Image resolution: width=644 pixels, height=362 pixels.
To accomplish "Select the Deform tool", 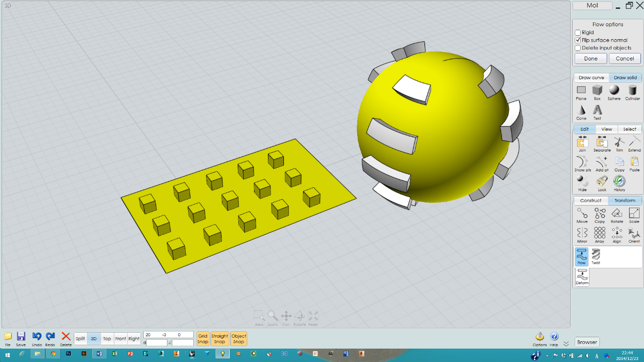I will [x=582, y=277].
